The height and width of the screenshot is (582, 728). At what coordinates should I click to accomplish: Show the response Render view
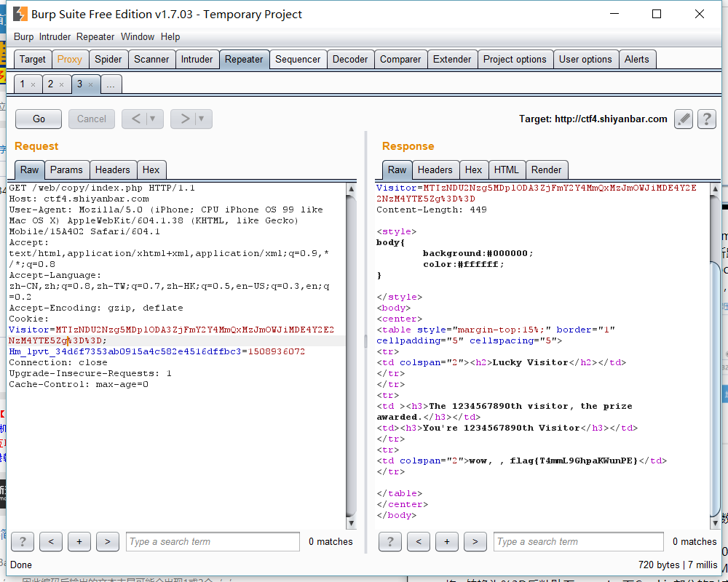[546, 170]
